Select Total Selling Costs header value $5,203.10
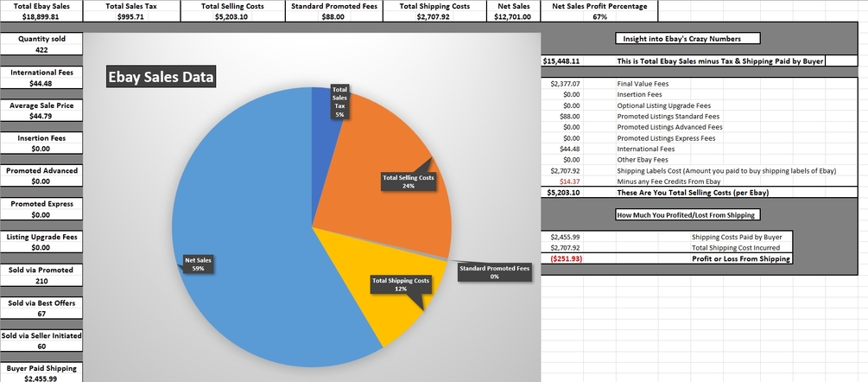The image size is (868, 382). [232, 16]
